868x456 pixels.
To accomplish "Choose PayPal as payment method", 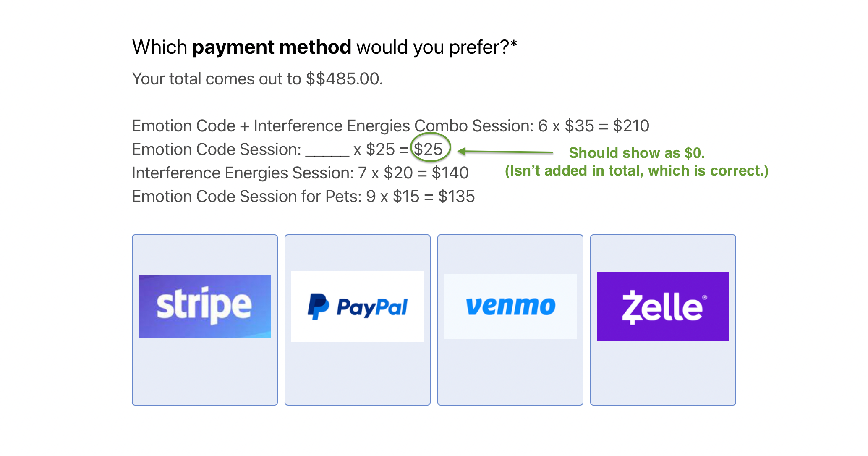I will pyautogui.click(x=358, y=320).
